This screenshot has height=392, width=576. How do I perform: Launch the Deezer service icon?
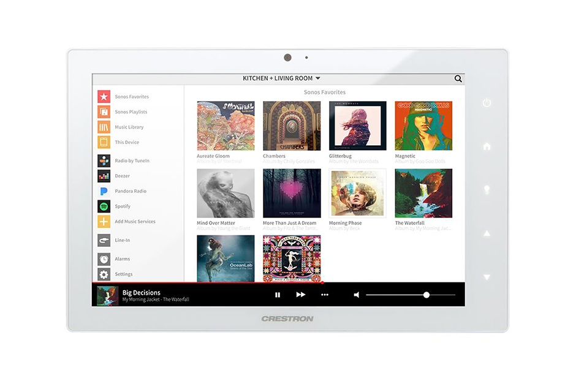(x=104, y=176)
